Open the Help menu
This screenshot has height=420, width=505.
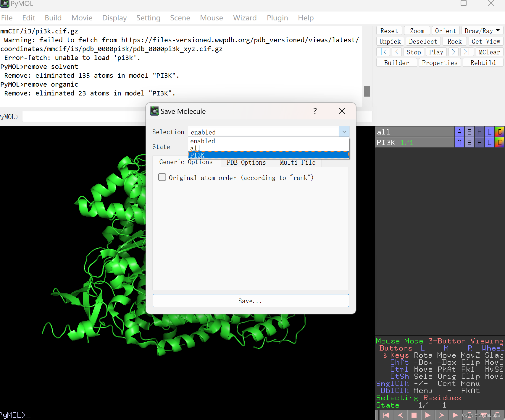click(x=306, y=18)
